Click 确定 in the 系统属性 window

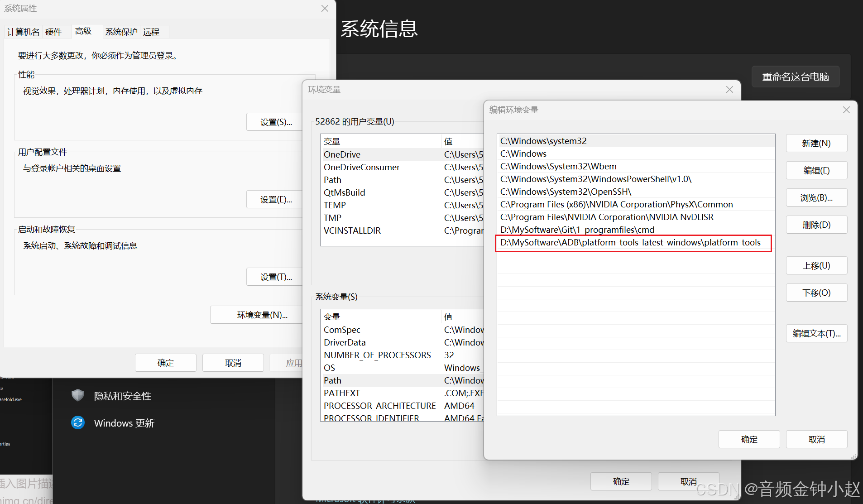click(x=165, y=363)
